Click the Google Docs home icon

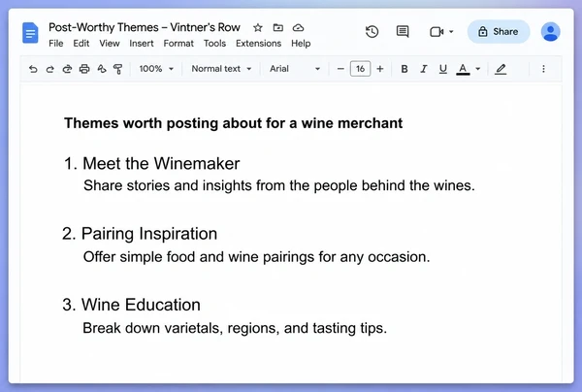(x=30, y=33)
